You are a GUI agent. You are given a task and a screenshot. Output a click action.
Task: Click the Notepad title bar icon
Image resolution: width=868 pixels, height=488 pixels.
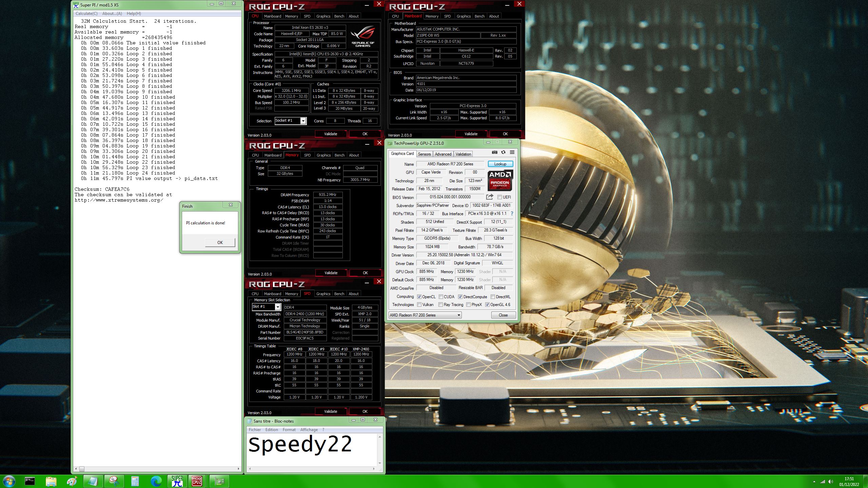(x=250, y=421)
